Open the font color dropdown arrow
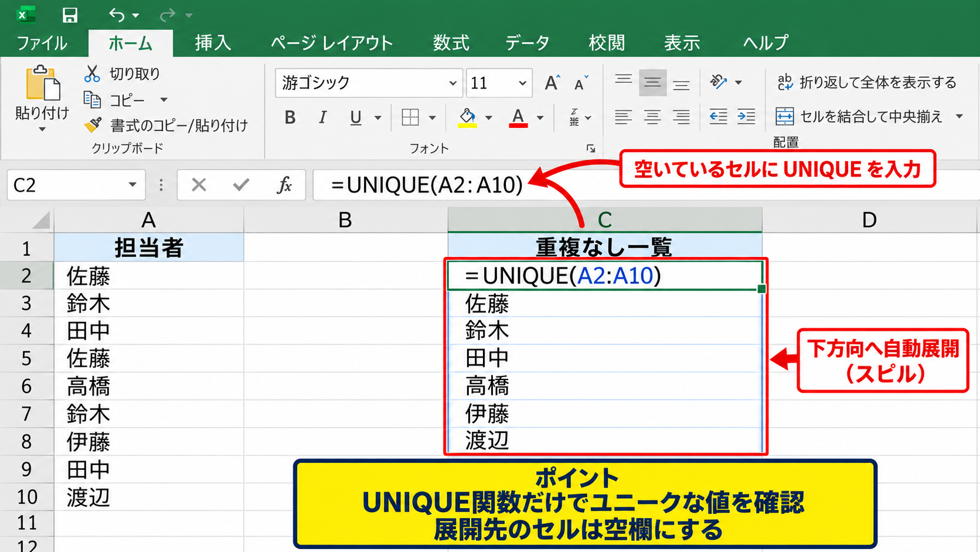This screenshot has height=552, width=980. click(x=540, y=118)
